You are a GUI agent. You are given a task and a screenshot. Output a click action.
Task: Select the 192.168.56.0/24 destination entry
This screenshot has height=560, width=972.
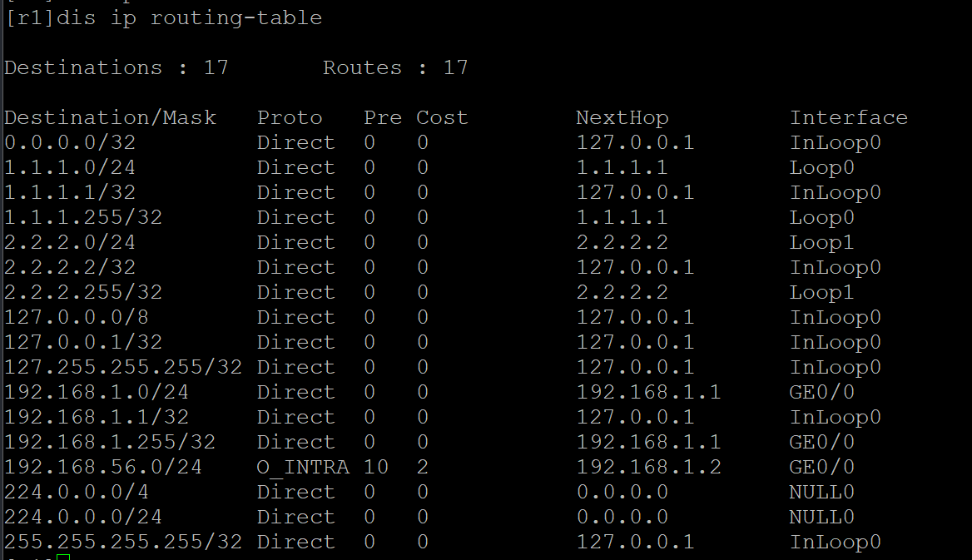pyautogui.click(x=103, y=467)
